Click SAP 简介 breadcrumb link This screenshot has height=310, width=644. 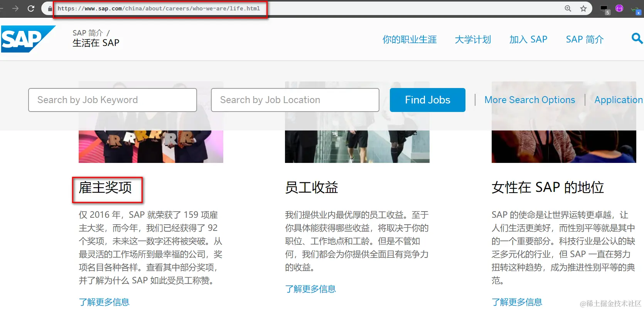coord(88,33)
